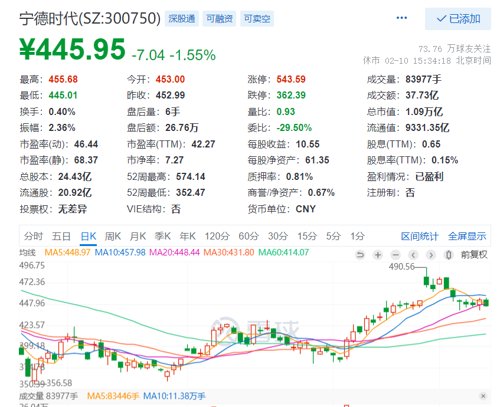
Task: Click the 成交额 value 37.73亿
Action: pyautogui.click(x=422, y=95)
